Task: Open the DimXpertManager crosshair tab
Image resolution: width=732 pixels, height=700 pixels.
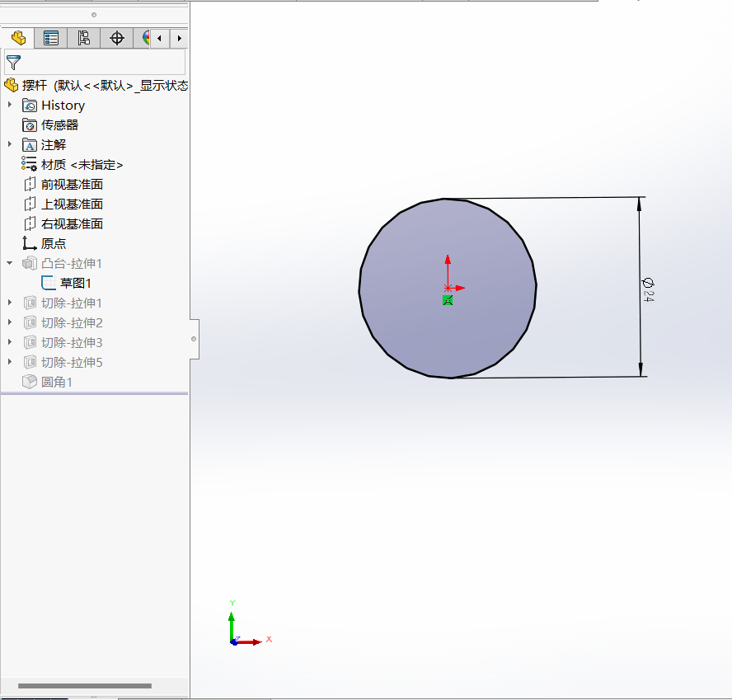Action: click(117, 38)
